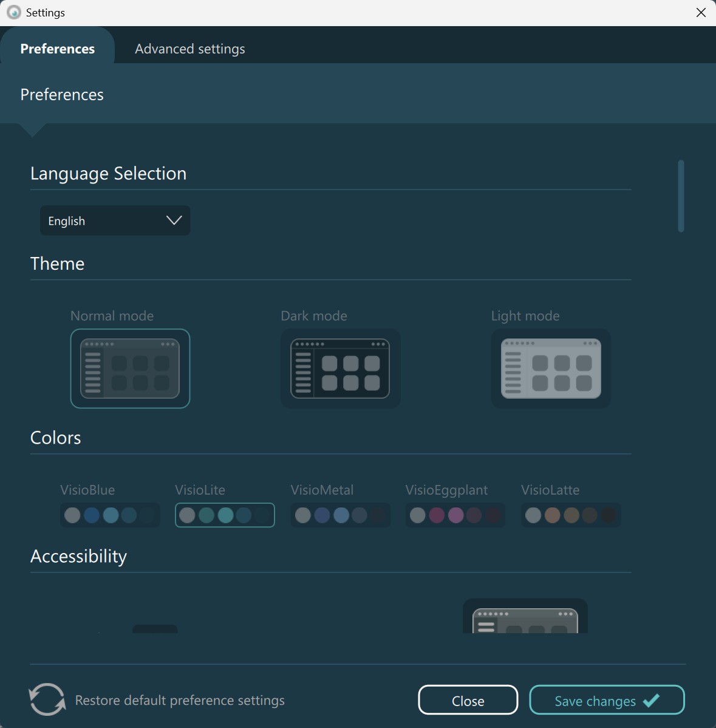The width and height of the screenshot is (716, 728).
Task: Pick the VisioBlue color palette
Action: point(110,515)
